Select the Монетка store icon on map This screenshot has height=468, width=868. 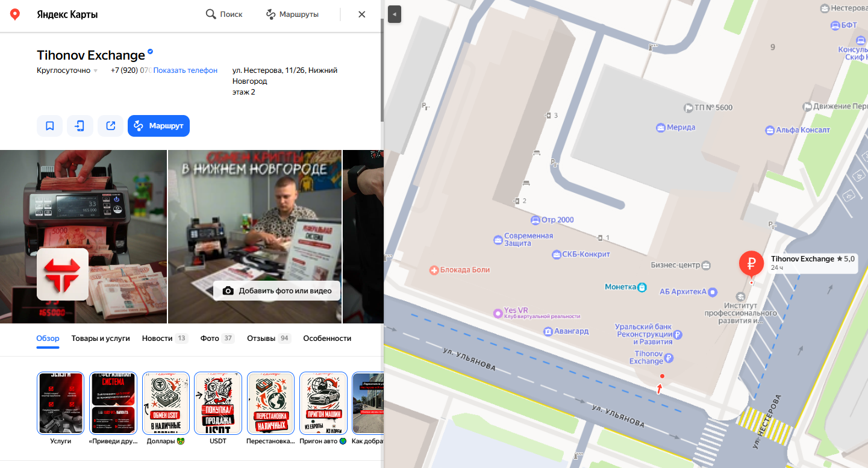click(x=642, y=287)
